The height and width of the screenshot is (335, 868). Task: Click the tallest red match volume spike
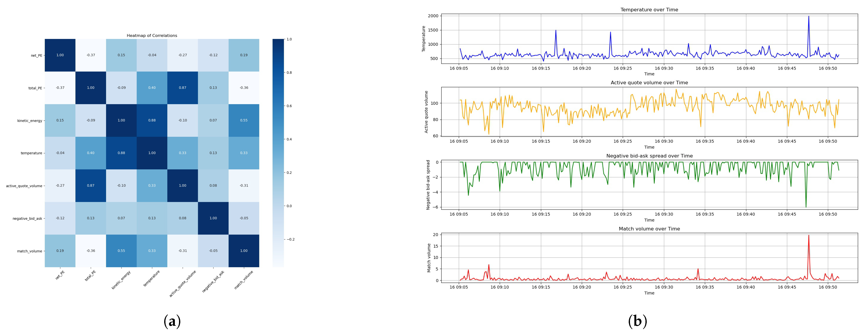click(x=808, y=236)
